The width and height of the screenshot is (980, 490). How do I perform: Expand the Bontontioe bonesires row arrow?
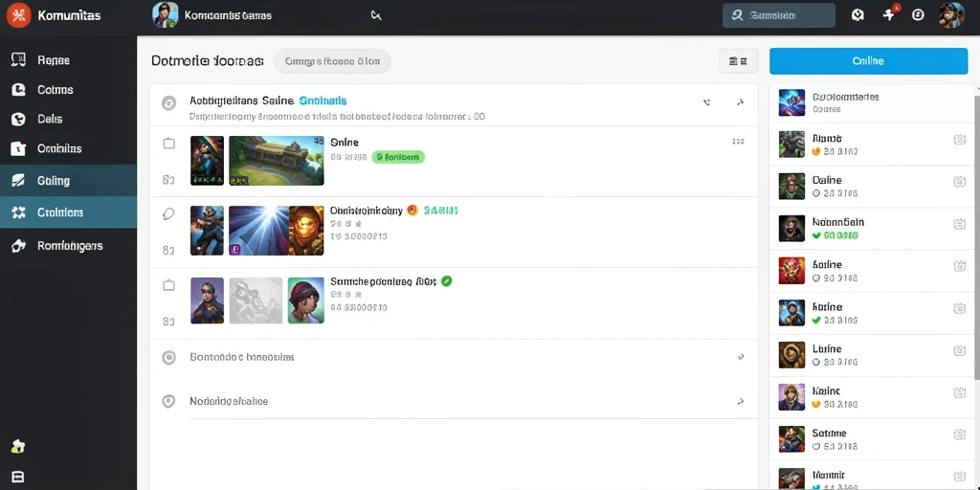click(x=741, y=357)
